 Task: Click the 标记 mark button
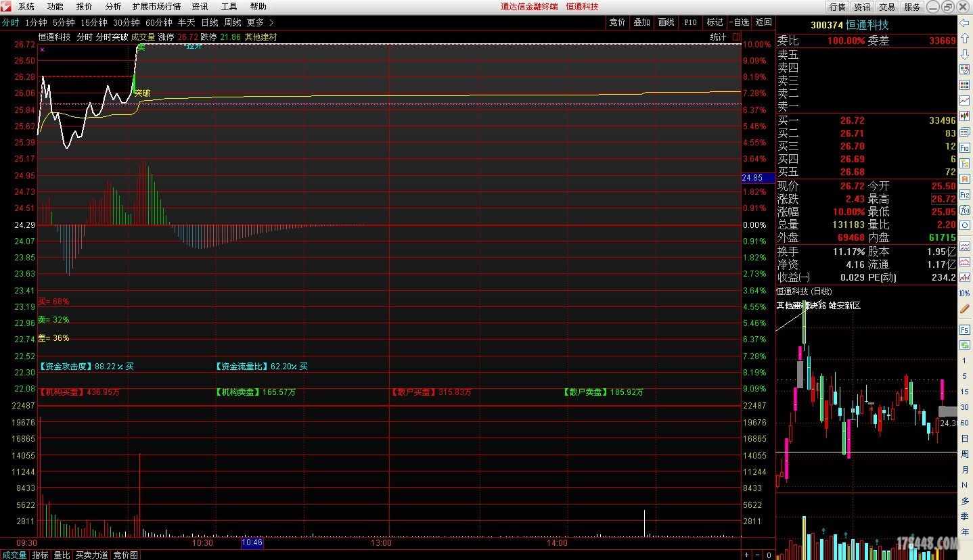coord(715,22)
